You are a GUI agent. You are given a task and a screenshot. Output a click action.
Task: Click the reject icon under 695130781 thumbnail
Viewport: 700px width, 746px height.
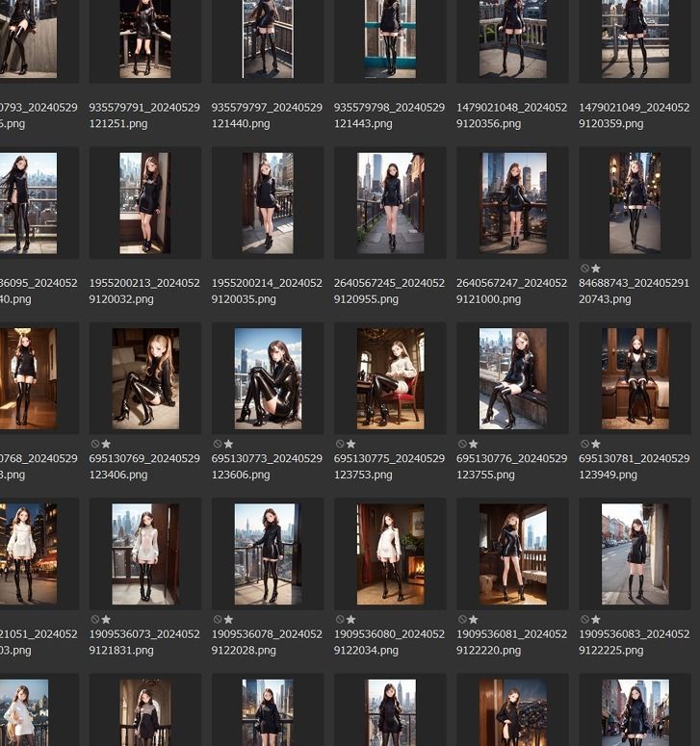coord(584,444)
